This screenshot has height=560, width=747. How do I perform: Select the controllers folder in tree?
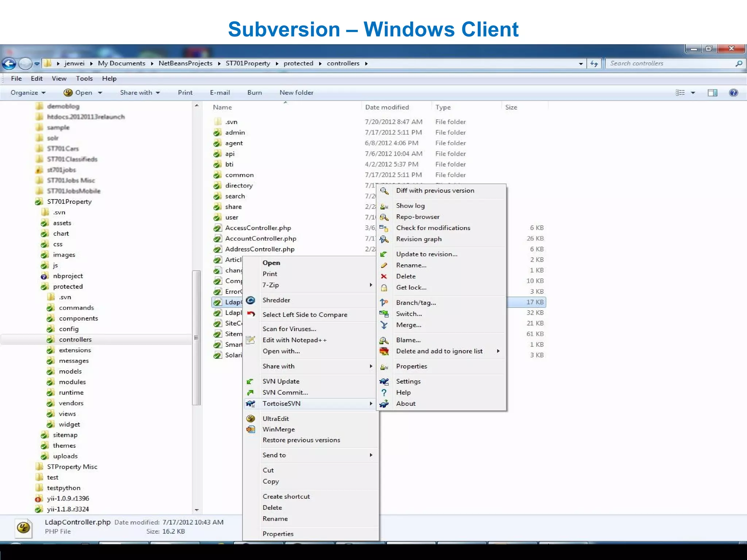[75, 339]
